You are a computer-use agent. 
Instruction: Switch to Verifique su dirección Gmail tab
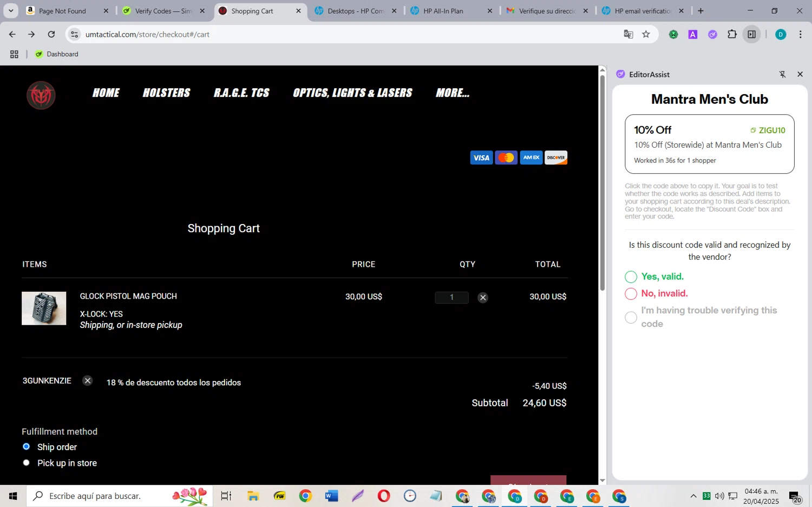click(x=547, y=11)
